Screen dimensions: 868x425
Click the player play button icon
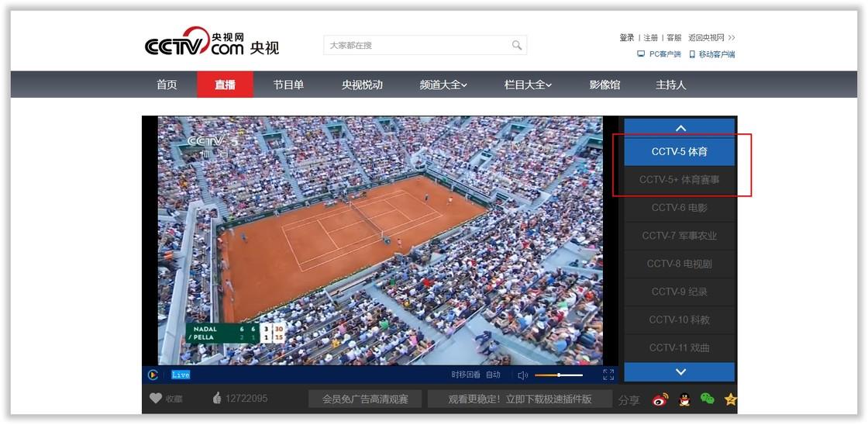point(153,375)
